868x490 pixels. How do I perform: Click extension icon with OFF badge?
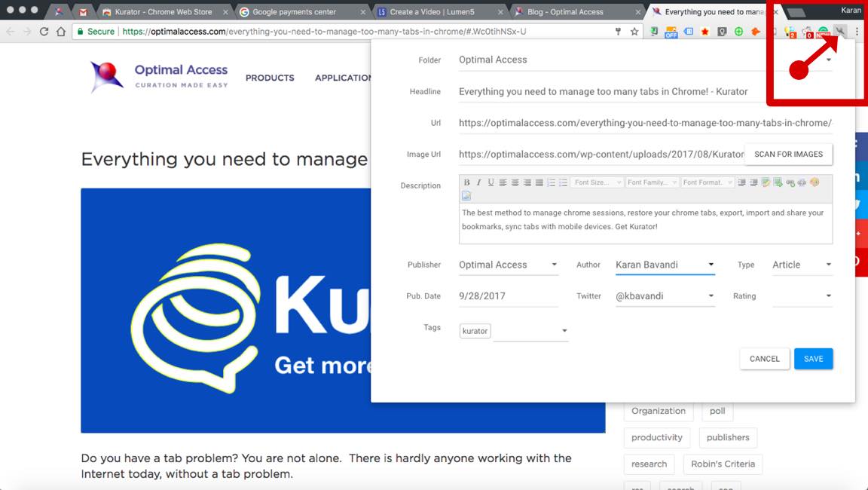click(671, 32)
